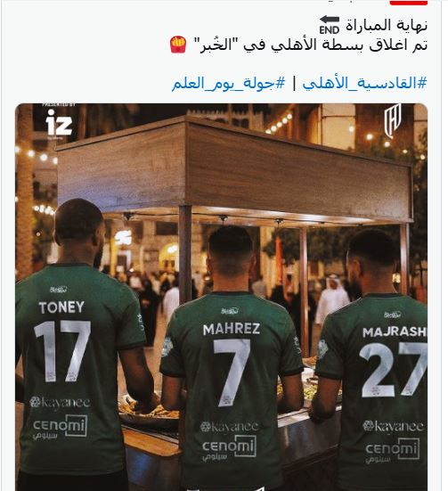Click the number 27 on Majrashi's jersey

click(x=393, y=369)
